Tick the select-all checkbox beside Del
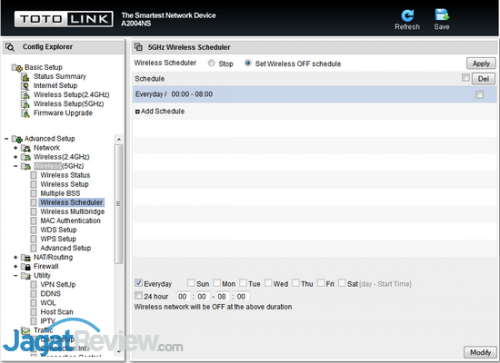This screenshot has height=363, width=500. click(466, 78)
